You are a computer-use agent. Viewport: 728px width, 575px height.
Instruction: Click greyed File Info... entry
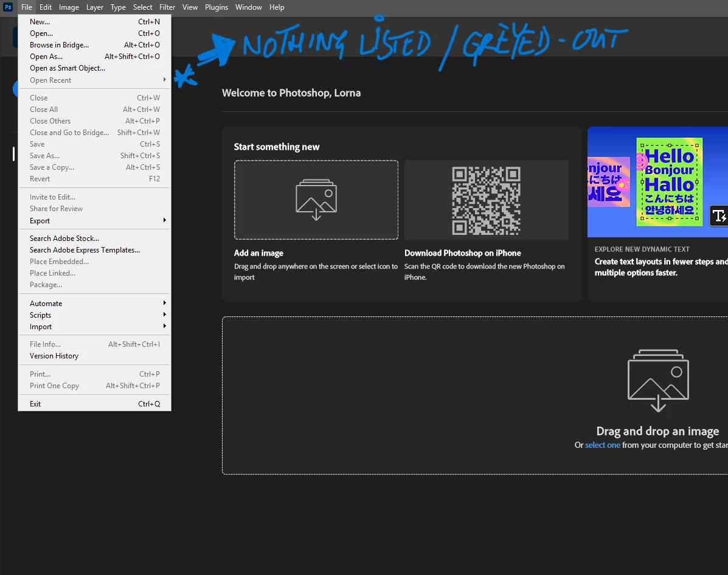click(x=95, y=344)
